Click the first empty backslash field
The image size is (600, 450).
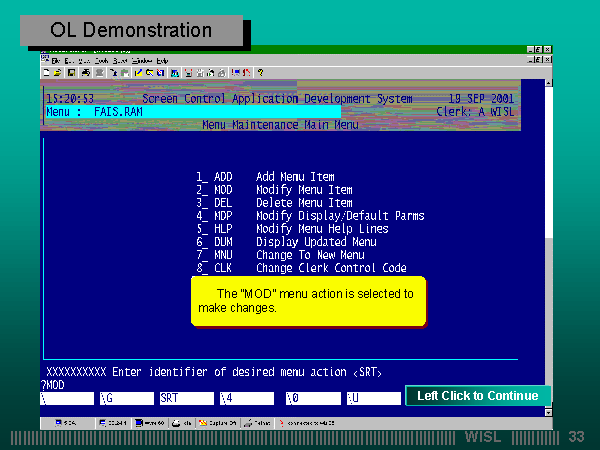(x=66, y=397)
